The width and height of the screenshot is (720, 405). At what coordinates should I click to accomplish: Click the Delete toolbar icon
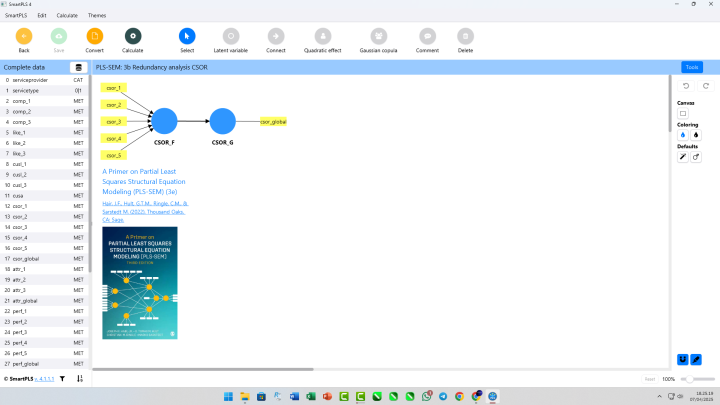[x=465, y=36]
